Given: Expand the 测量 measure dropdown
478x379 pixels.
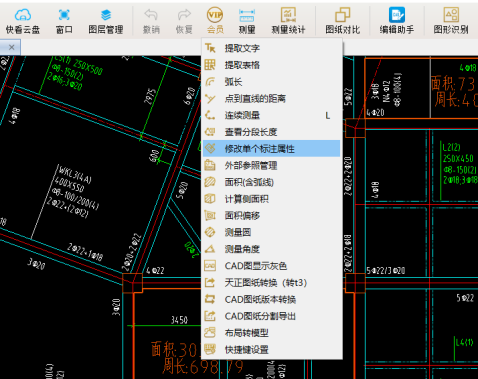Looking at the screenshot, I should point(247,21).
